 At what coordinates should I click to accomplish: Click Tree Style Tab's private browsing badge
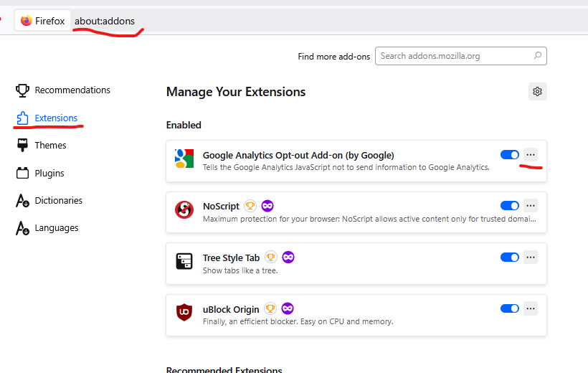(x=288, y=257)
